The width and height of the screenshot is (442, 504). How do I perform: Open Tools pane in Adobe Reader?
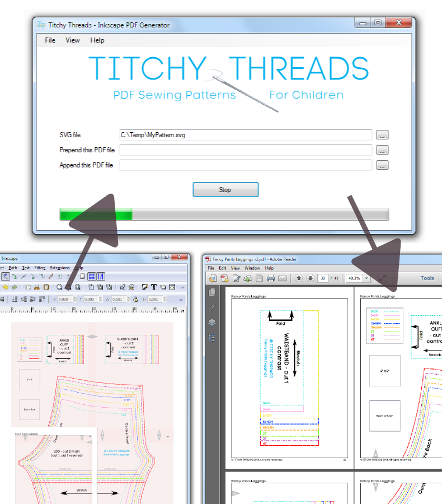[x=427, y=278]
